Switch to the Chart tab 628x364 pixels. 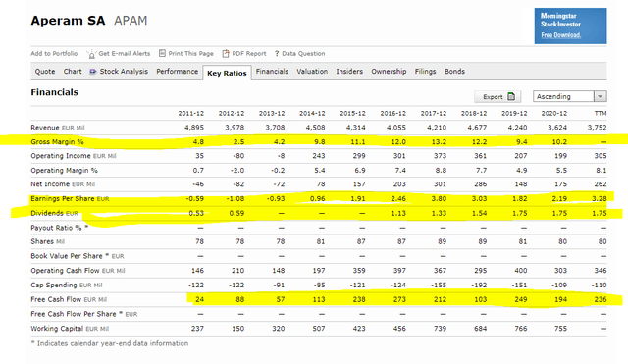pos(73,72)
